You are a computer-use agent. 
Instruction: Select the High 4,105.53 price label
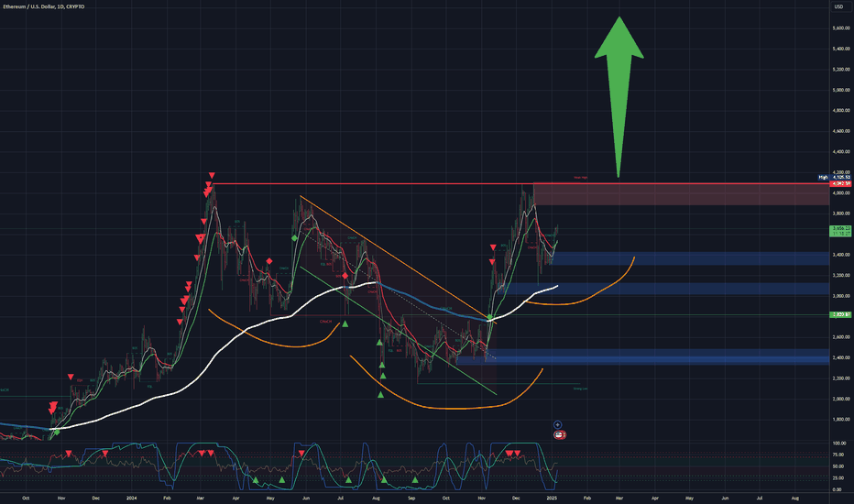[835, 177]
